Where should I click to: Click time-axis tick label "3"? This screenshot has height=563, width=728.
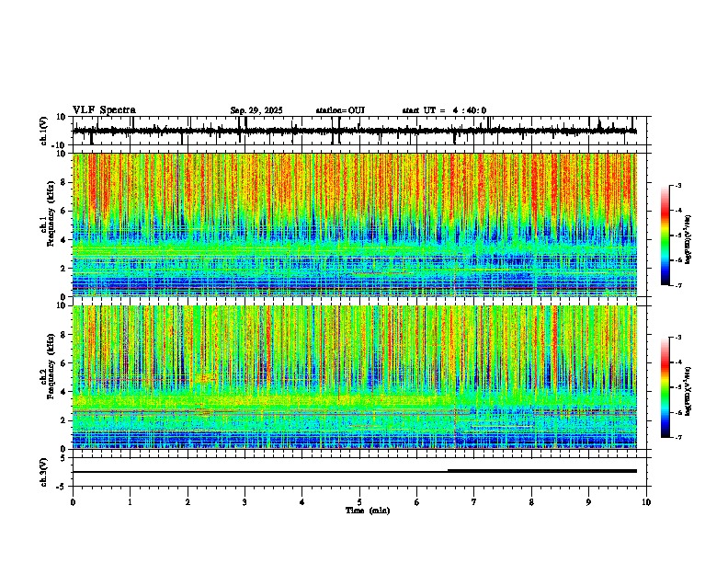(245, 502)
